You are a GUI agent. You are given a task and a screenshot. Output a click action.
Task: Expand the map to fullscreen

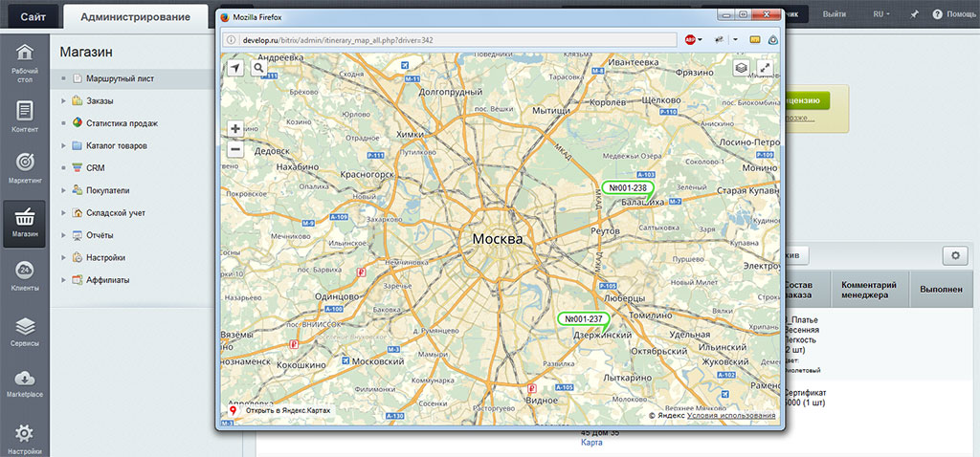[x=764, y=68]
